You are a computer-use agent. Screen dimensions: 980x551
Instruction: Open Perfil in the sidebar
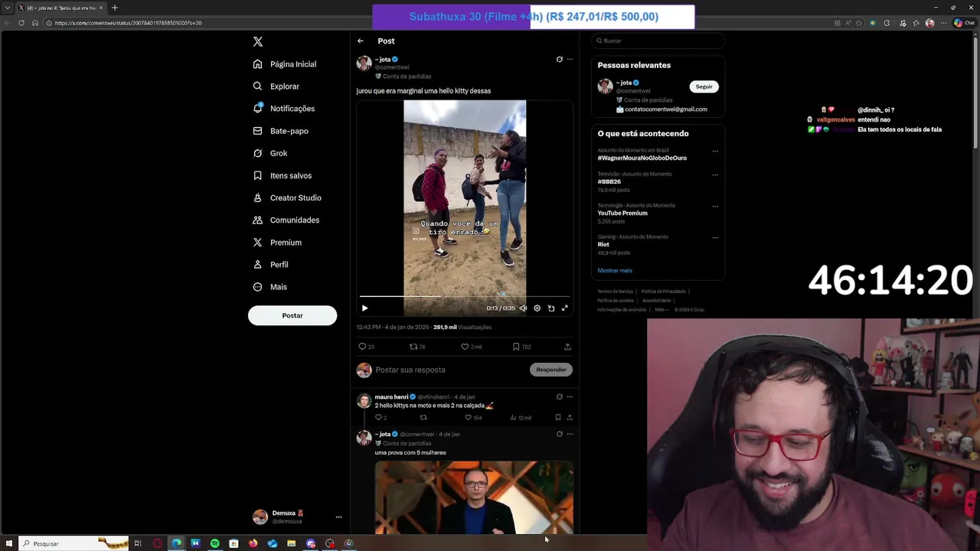[270, 264]
